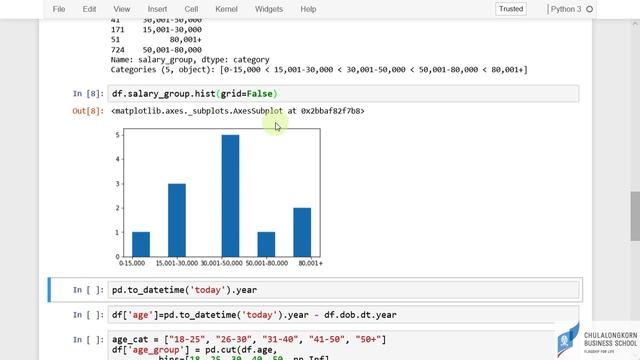640x360 pixels.
Task: Click the Categories (5, object) output line
Action: coord(319,70)
